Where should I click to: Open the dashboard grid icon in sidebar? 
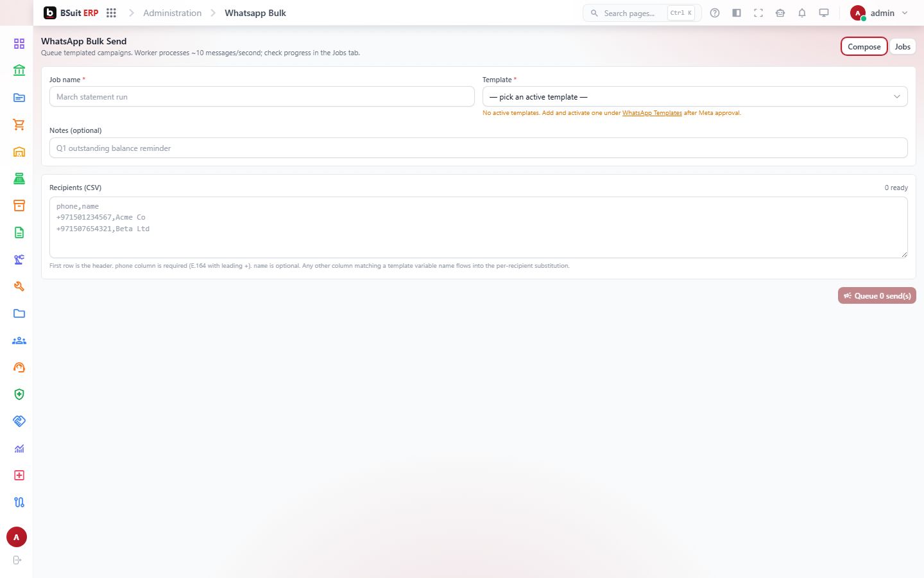[19, 44]
